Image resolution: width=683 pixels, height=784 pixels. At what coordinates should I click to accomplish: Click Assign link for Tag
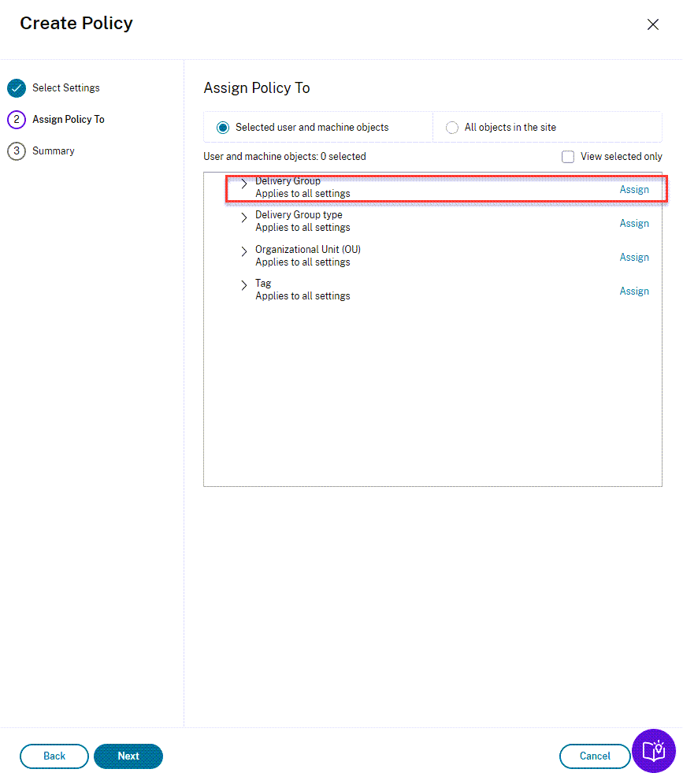tap(634, 292)
